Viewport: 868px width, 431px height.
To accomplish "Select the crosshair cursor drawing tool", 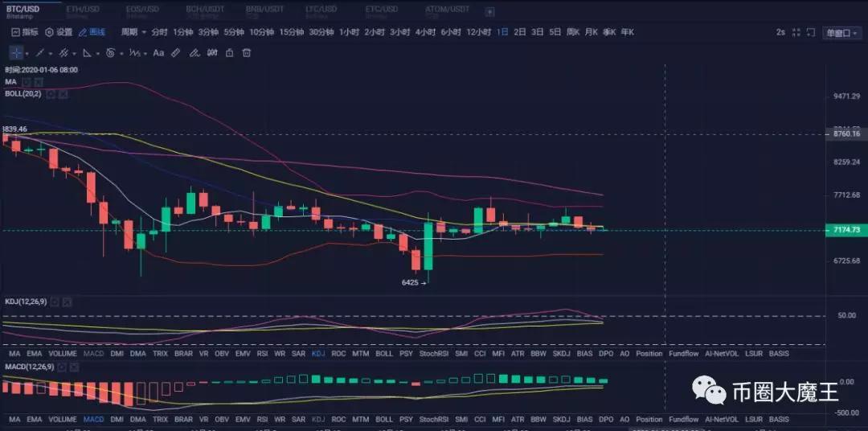I will pos(17,53).
